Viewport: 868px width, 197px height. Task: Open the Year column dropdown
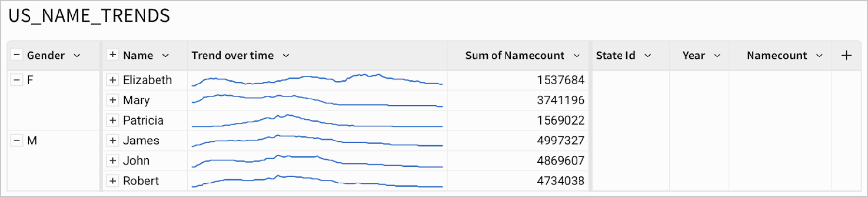point(717,56)
